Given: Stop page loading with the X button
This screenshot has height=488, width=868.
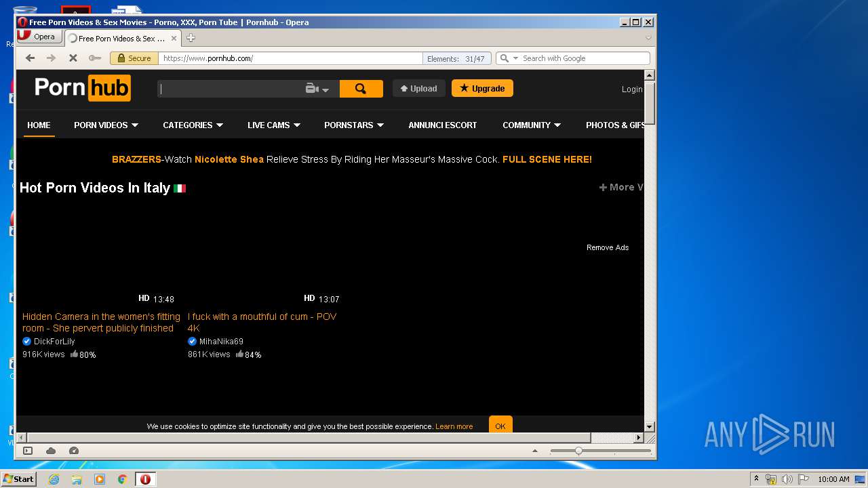Looking at the screenshot, I should [73, 58].
